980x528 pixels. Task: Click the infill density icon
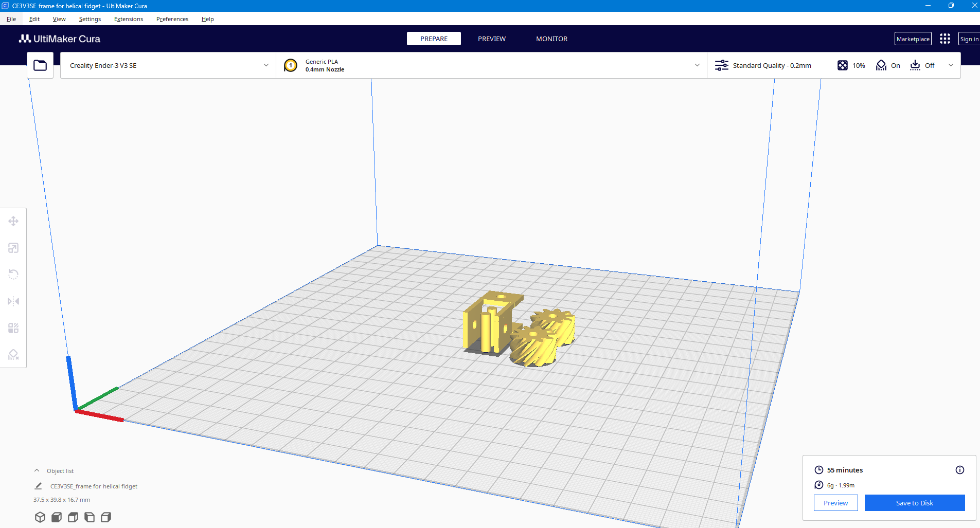click(843, 65)
